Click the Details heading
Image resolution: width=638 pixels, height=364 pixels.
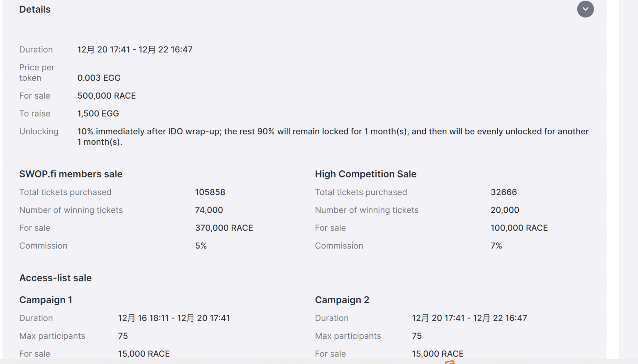point(35,9)
